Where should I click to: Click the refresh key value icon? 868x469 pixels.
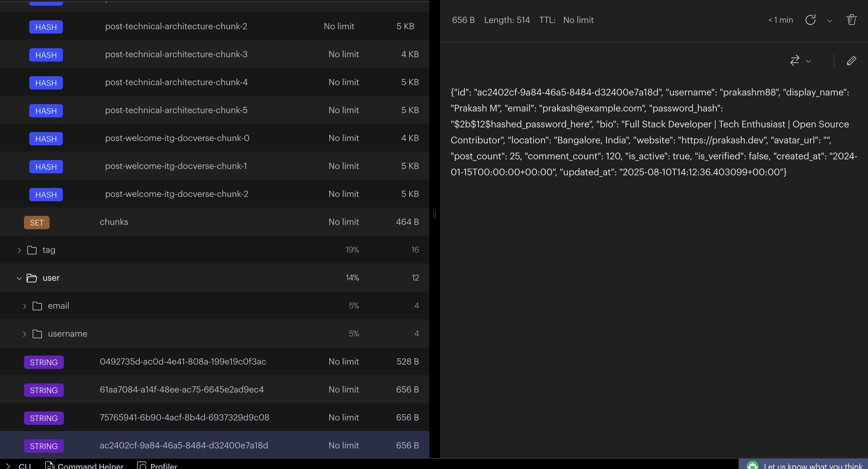(x=810, y=20)
